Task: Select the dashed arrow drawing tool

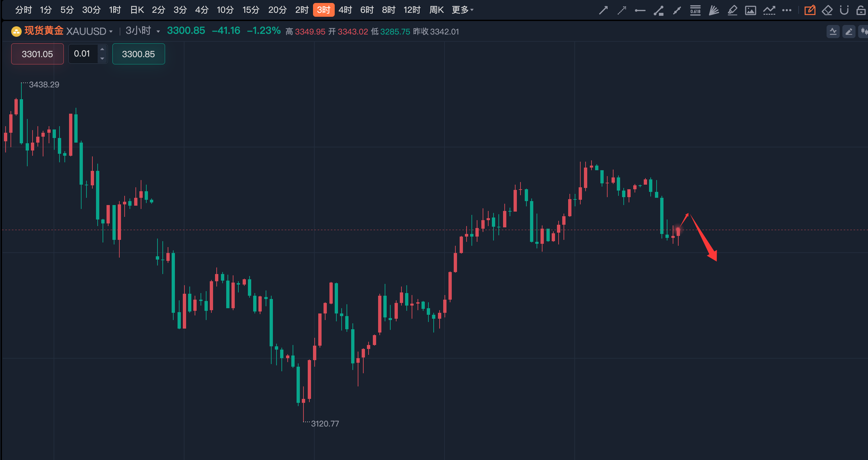Action: tap(622, 11)
